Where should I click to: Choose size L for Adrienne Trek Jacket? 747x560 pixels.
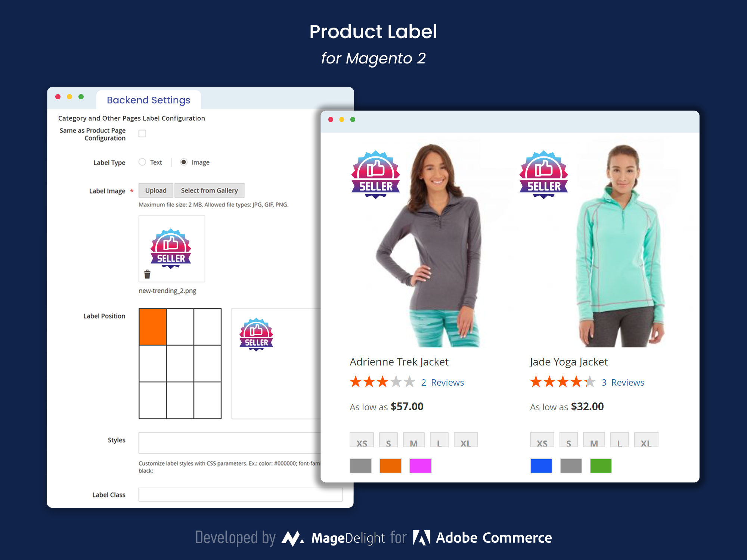coord(439,441)
